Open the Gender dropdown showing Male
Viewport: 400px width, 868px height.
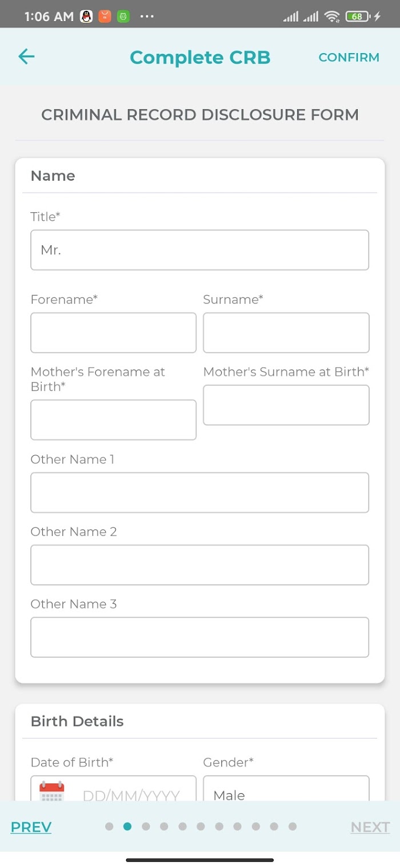coord(286,789)
